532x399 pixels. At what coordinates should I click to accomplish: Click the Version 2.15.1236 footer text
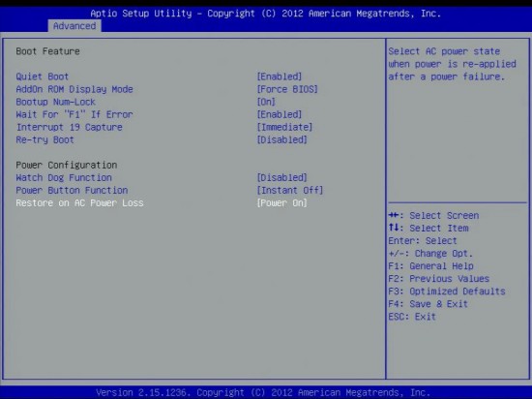pyautogui.click(x=263, y=392)
